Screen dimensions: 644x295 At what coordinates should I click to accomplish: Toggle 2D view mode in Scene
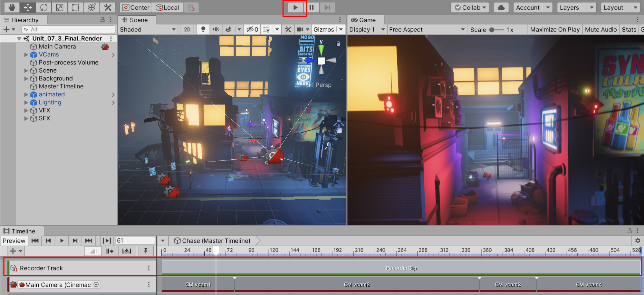(x=187, y=30)
